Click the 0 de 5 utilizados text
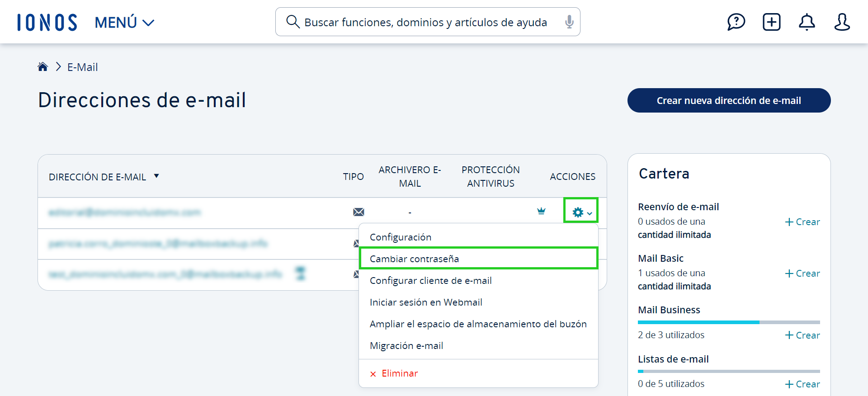 (x=671, y=384)
